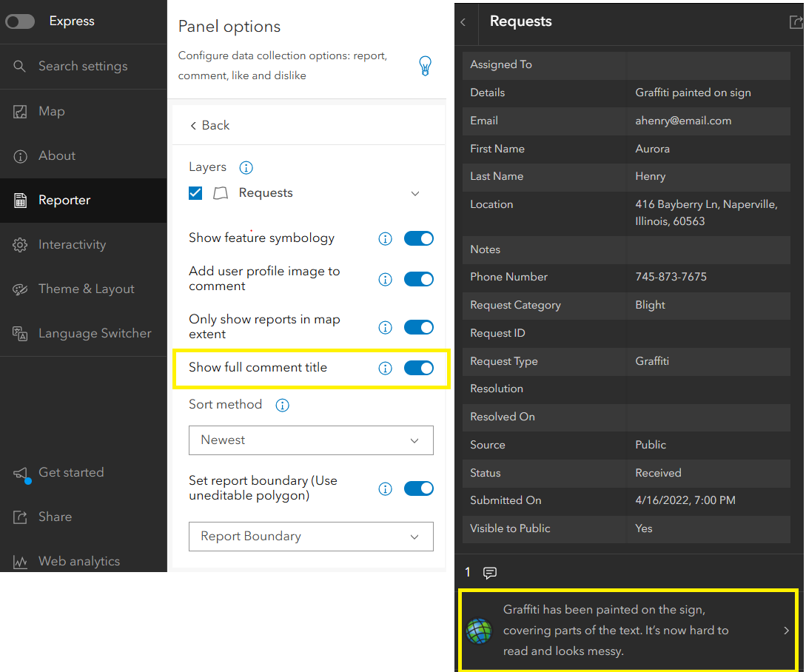Image resolution: width=806 pixels, height=672 pixels.
Task: Click the comment count speech bubble icon
Action: click(489, 573)
